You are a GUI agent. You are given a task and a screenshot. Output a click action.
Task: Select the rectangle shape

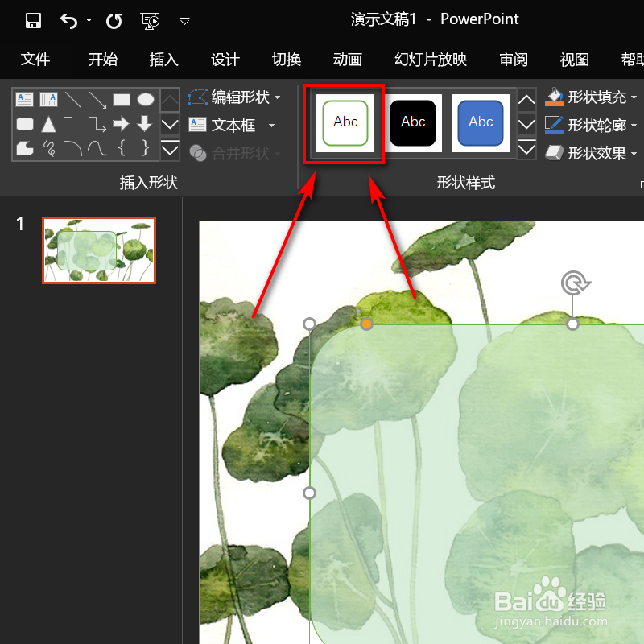coord(122,99)
